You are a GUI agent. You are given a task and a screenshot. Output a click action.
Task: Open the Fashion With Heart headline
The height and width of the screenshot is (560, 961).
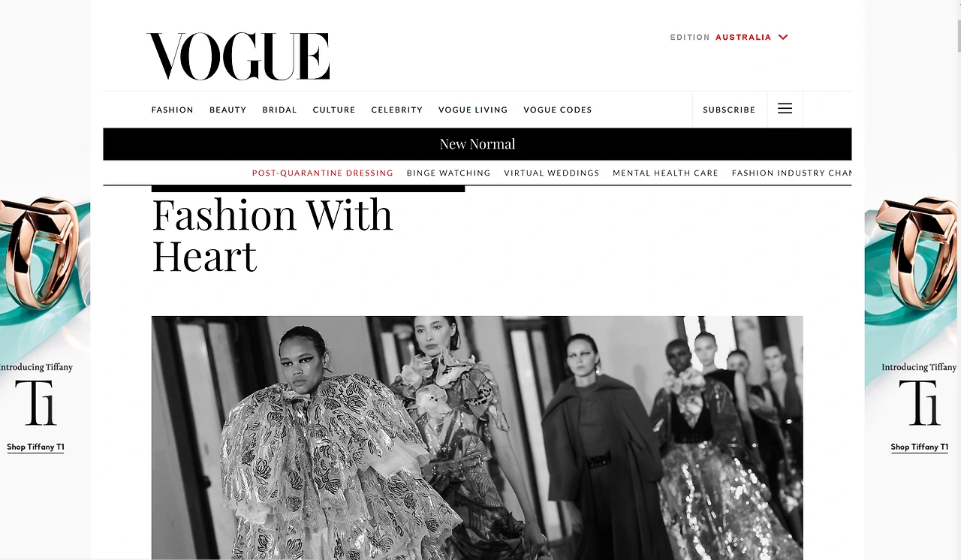click(273, 235)
